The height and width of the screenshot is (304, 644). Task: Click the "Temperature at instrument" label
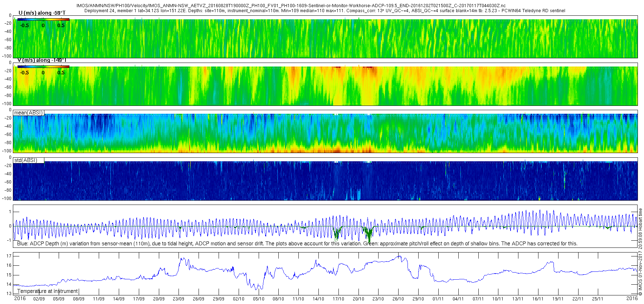[48, 291]
